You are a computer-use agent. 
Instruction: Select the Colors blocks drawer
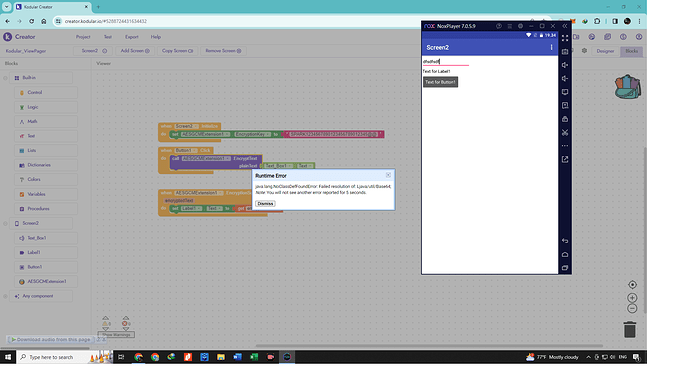pyautogui.click(x=34, y=179)
